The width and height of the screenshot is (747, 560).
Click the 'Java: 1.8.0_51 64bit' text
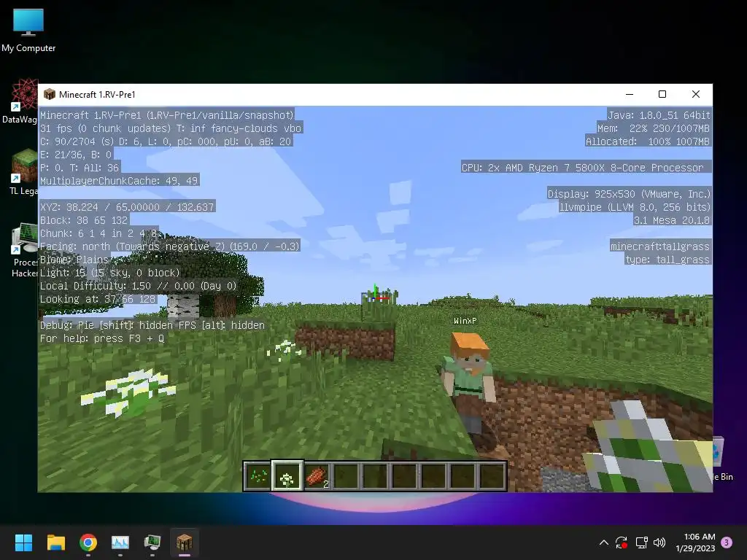point(659,114)
